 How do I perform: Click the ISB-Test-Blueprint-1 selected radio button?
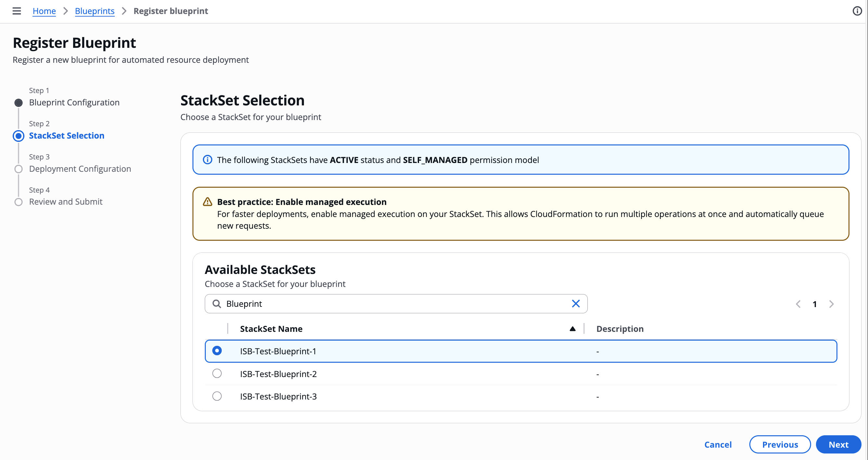tap(217, 351)
